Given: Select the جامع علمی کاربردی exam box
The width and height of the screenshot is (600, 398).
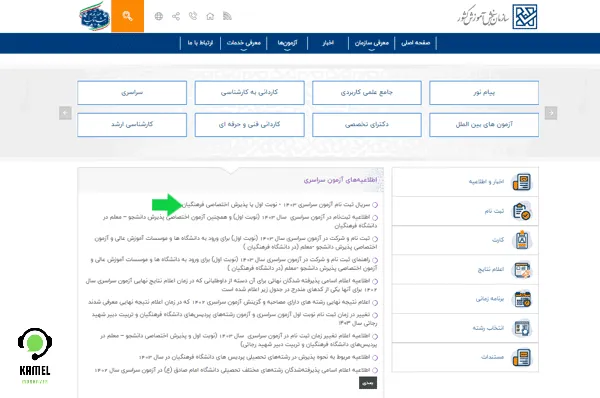Looking at the screenshot, I should [367, 93].
